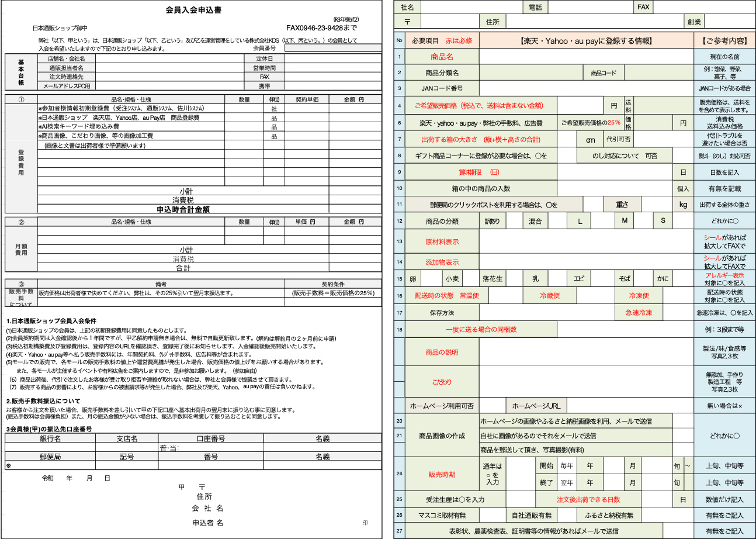Click the 賞味期限 label

481,172
